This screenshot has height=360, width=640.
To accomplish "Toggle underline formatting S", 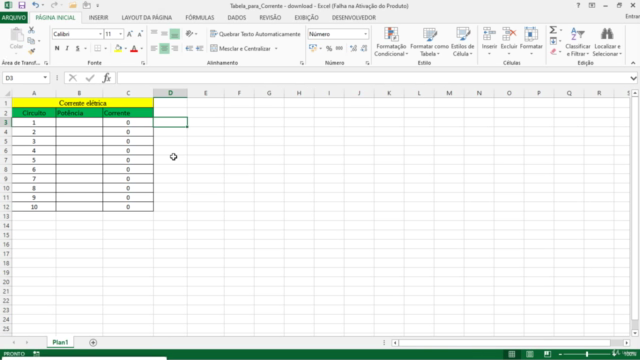I will tap(77, 49).
